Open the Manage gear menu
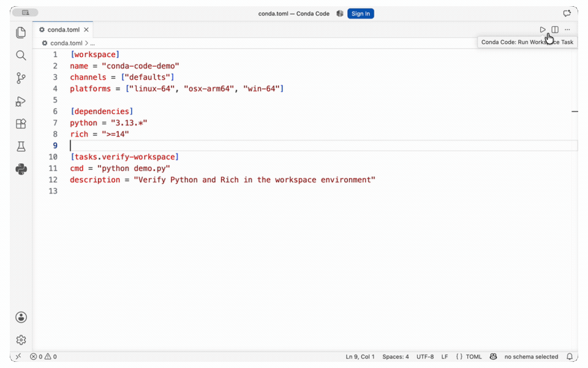 (21, 340)
